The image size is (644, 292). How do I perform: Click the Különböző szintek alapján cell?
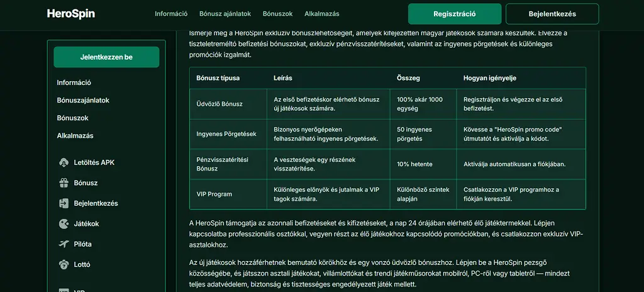(423, 194)
